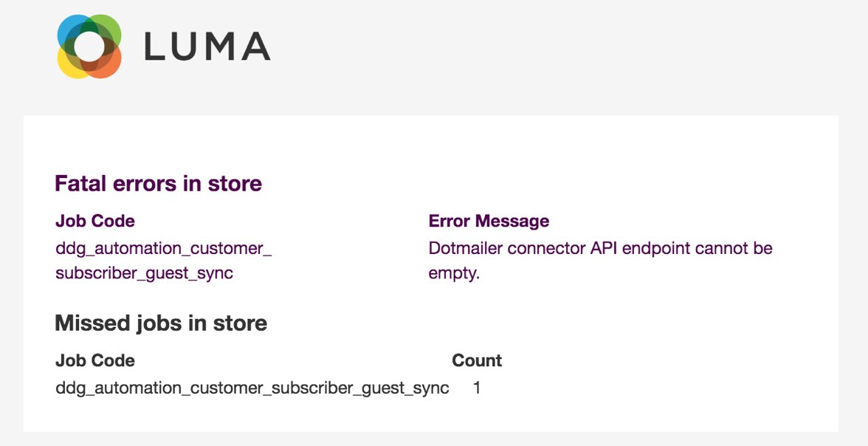The width and height of the screenshot is (868, 446).
Task: Select the "Fatal errors in store" heading
Action: pyautogui.click(x=159, y=183)
